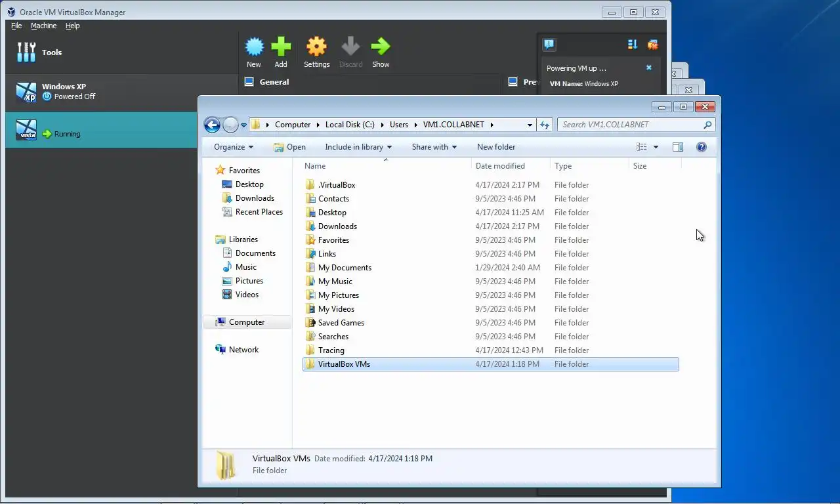The width and height of the screenshot is (840, 504).
Task: Dismiss the Powering VM up notification
Action: point(649,68)
